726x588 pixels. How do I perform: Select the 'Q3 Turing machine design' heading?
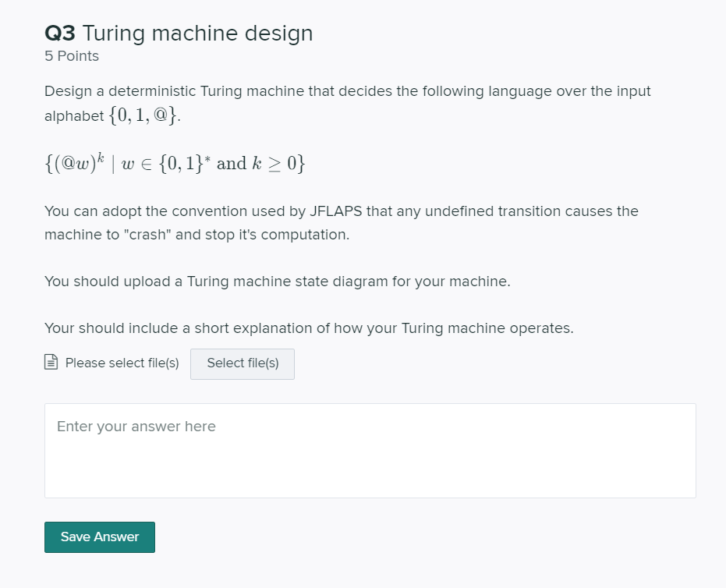click(178, 33)
